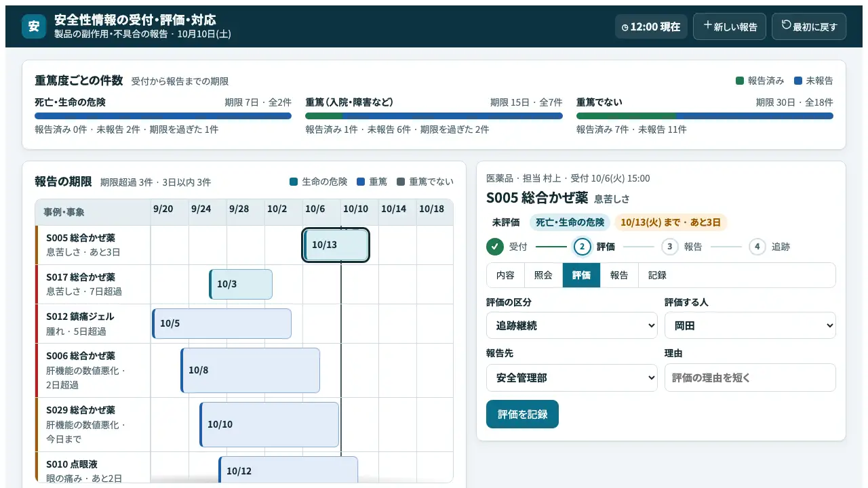Switch to the 照会 tab

click(x=543, y=275)
